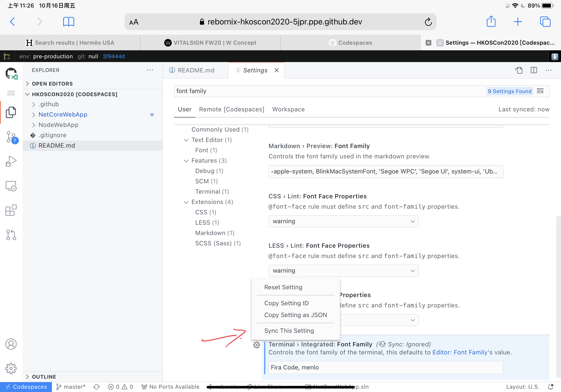
Task: Open commit 3f9444d link in the banner
Action: click(114, 56)
